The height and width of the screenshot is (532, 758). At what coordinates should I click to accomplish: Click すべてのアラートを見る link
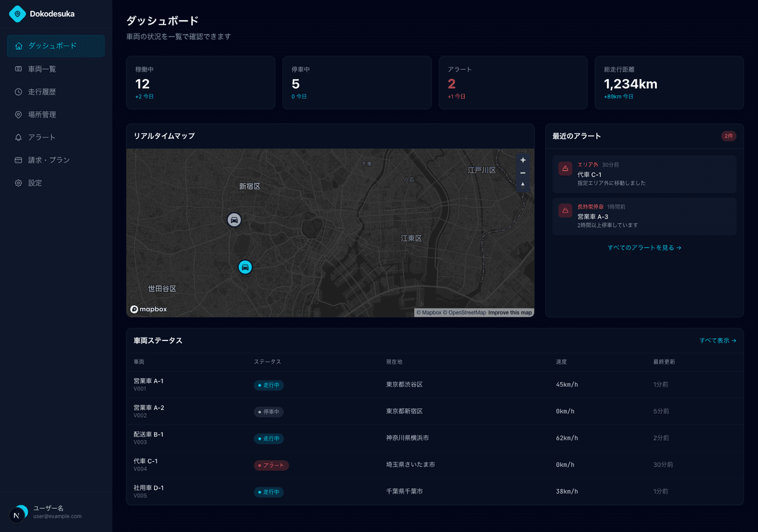click(644, 248)
